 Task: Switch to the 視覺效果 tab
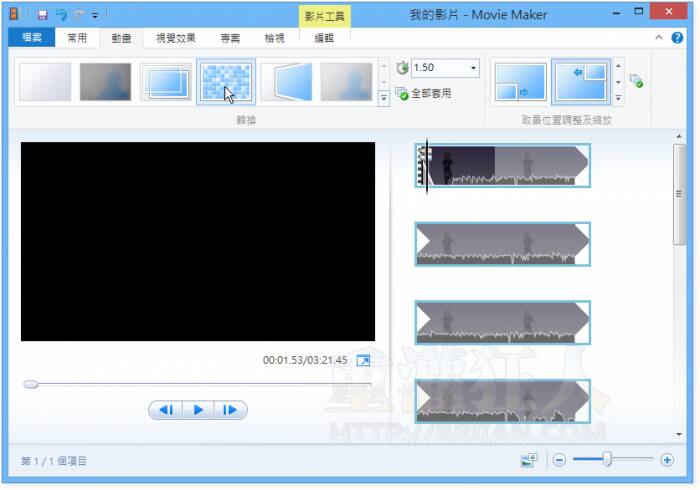175,38
